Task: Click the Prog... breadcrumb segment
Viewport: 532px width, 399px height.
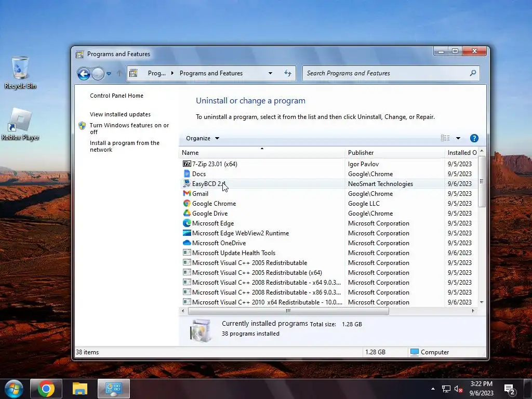Action: pos(157,73)
